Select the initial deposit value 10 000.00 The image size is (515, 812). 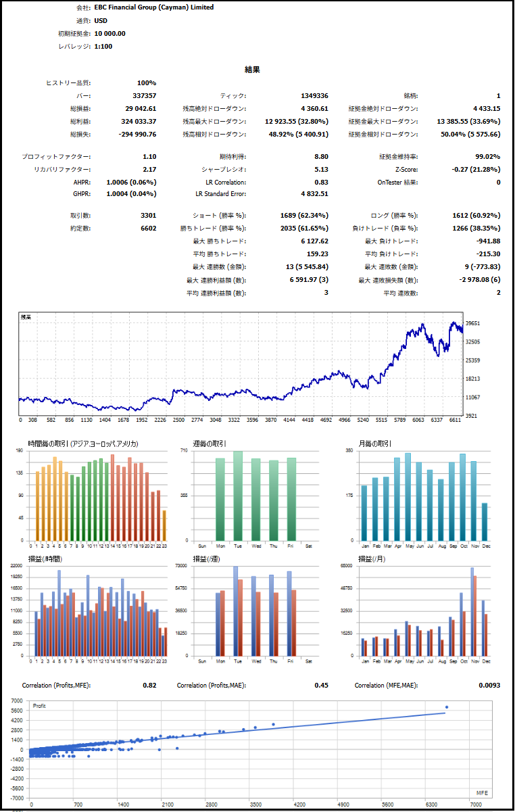click(x=109, y=33)
